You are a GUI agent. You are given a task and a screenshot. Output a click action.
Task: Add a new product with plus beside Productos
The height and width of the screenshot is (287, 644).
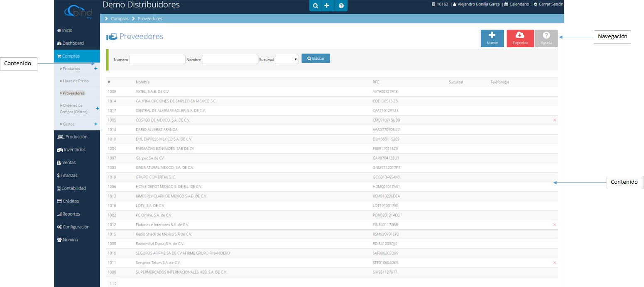pyautogui.click(x=96, y=68)
